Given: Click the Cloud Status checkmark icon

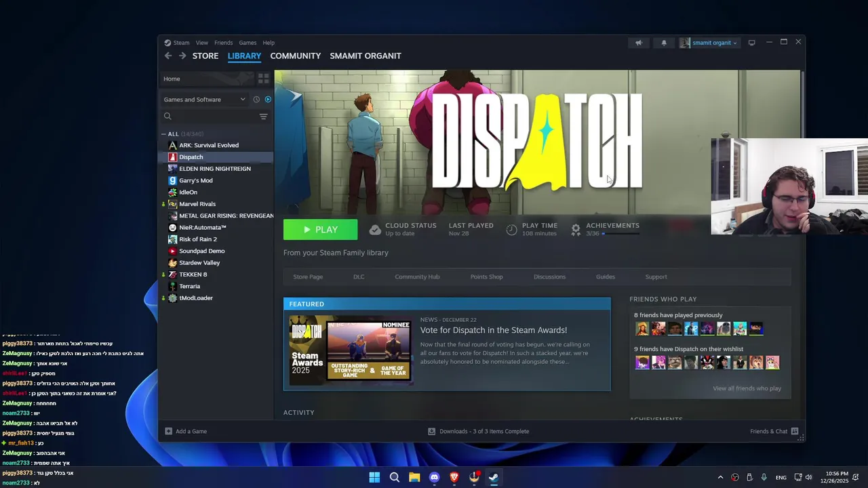Looking at the screenshot, I should pyautogui.click(x=375, y=230).
